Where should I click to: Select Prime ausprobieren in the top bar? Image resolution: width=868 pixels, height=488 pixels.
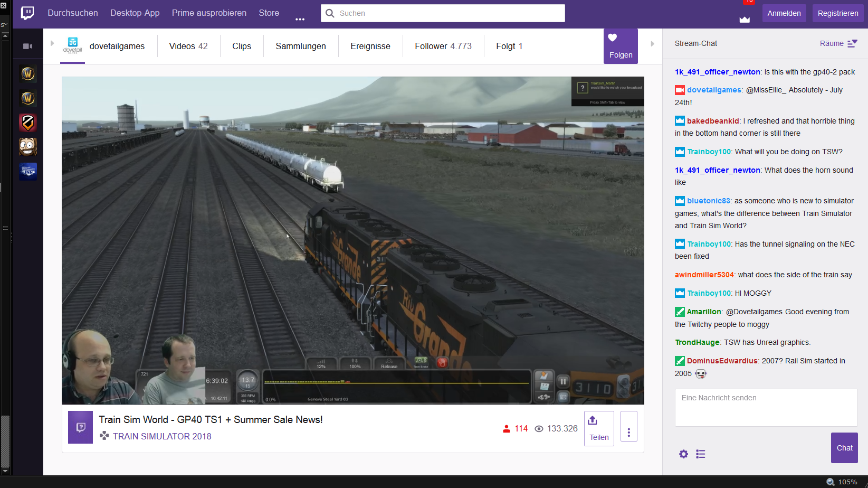pos(209,13)
